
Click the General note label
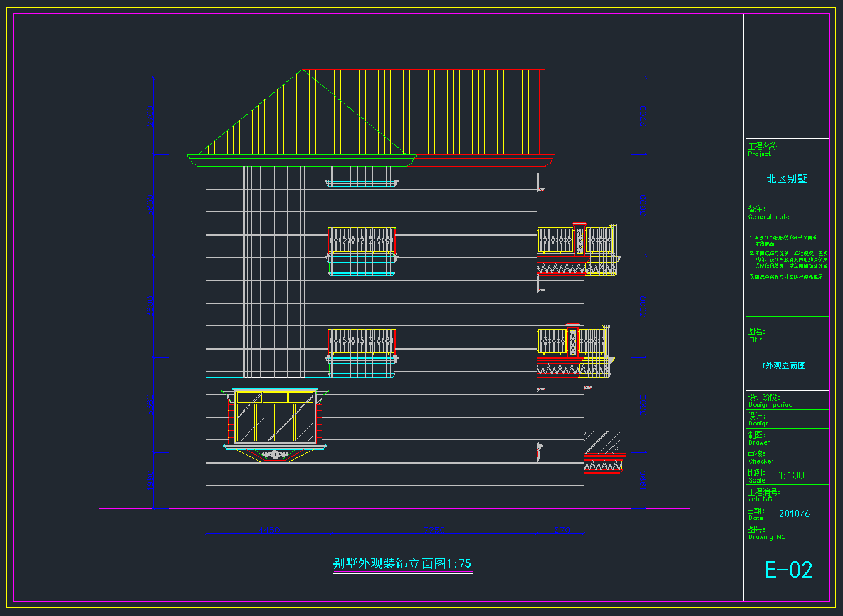point(768,217)
